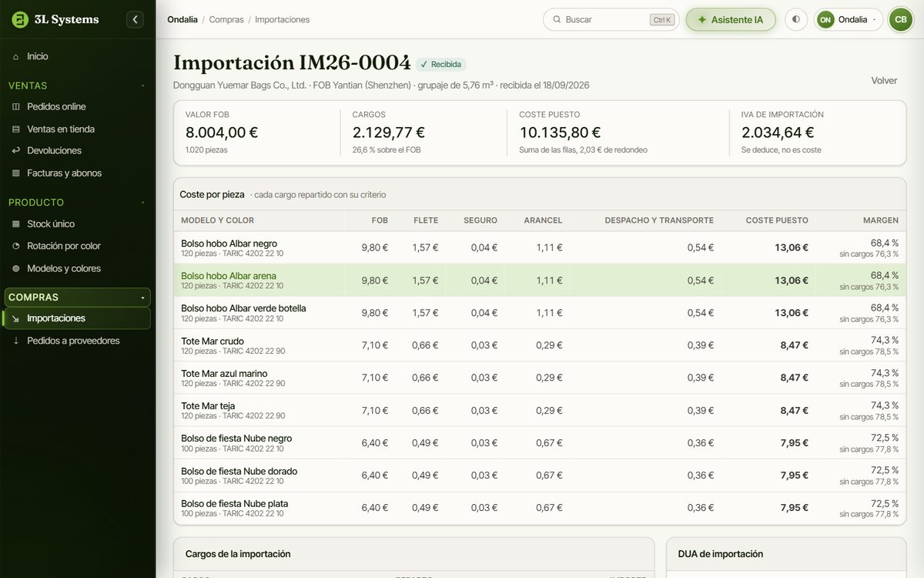Click the Pedidos online icon

tap(16, 106)
